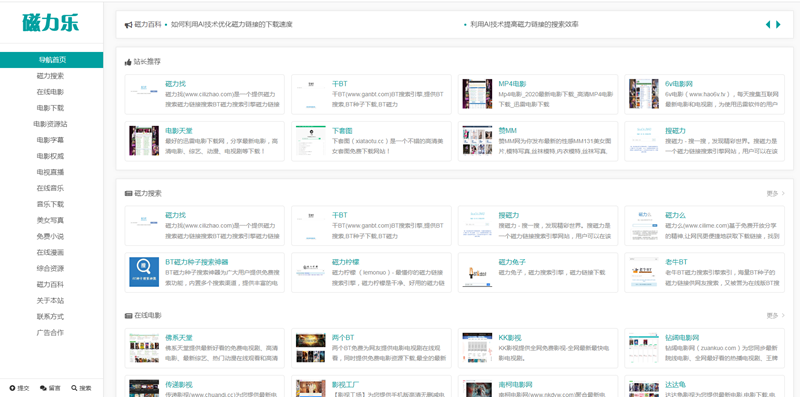Open 磁力兔子 site link
The width and height of the screenshot is (800, 397).
coord(512,262)
